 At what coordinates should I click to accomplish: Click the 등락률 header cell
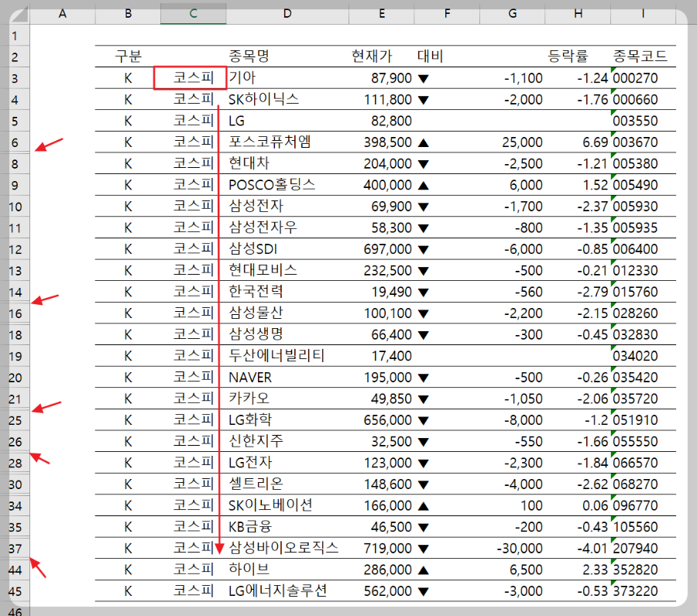[x=578, y=56]
